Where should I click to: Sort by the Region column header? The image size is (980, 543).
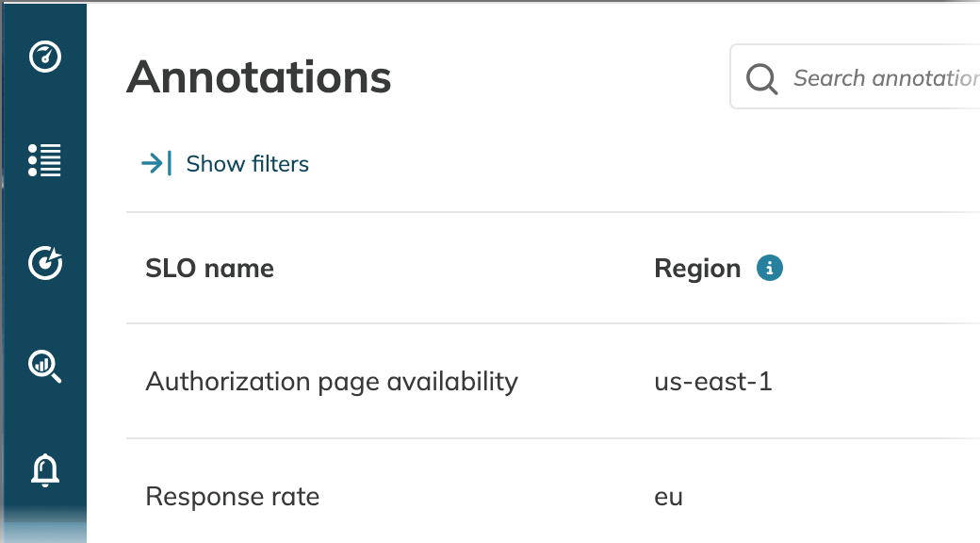click(697, 269)
